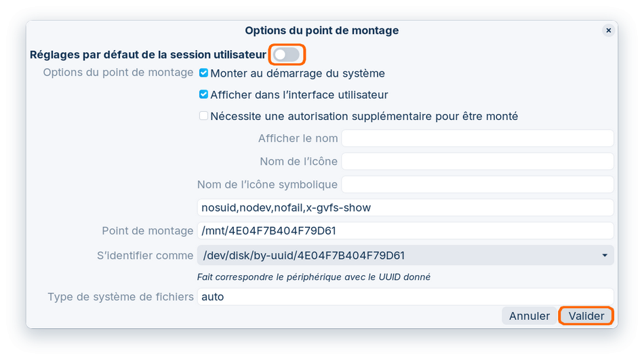This screenshot has height=360, width=644.
Task: Click the Afficher le nom input field
Action: (x=477, y=138)
